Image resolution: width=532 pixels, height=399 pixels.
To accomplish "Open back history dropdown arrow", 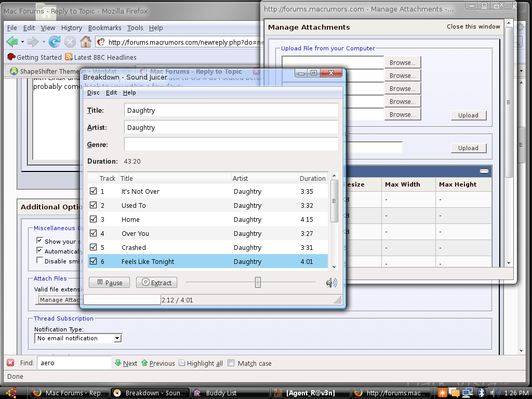I will point(22,42).
